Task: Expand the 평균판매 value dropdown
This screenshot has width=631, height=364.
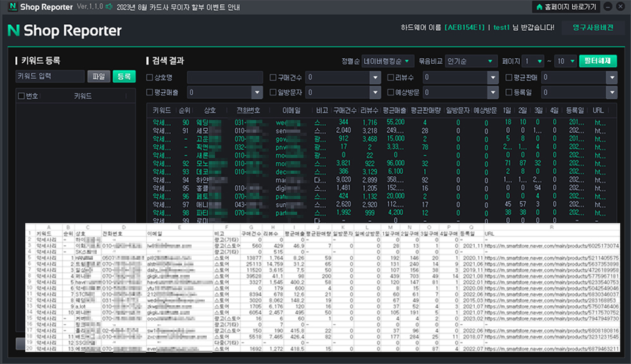Action: tap(611, 77)
